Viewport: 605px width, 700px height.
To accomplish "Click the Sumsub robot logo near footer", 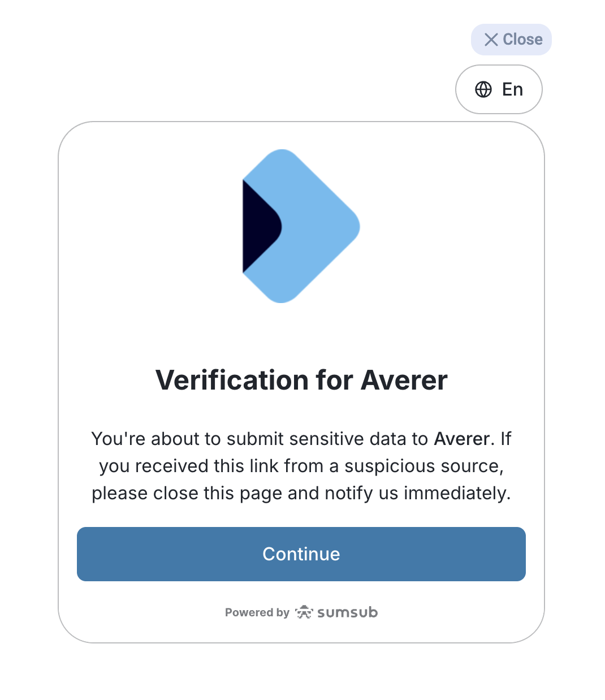I will pos(304,612).
